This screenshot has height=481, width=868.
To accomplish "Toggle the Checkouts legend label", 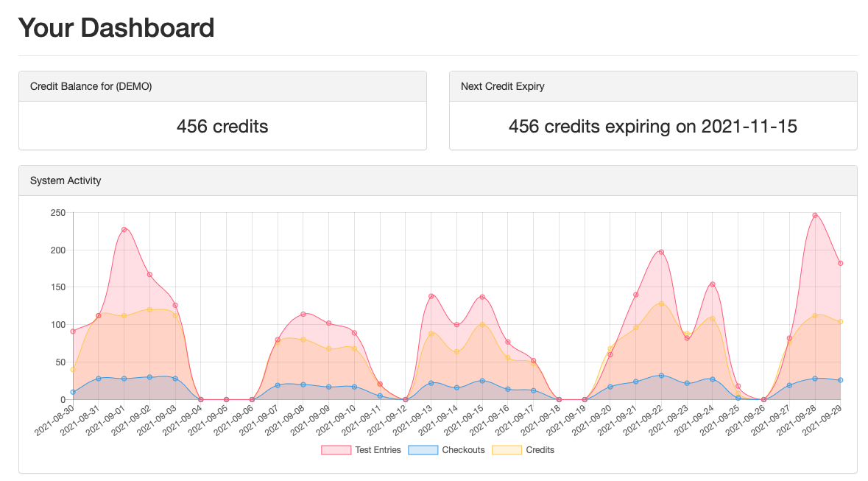I will [x=463, y=449].
